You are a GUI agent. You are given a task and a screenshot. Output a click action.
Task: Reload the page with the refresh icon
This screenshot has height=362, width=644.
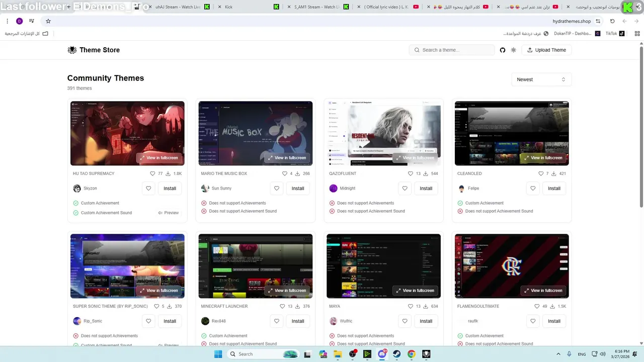(x=612, y=21)
